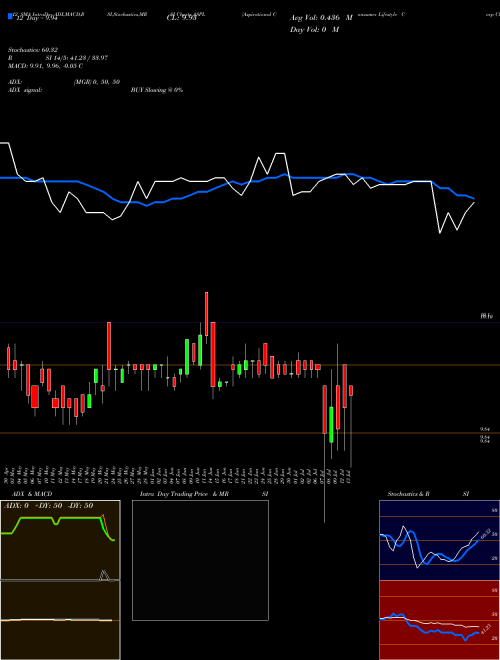Click the 'SI 14/3: 41.23 / 33.97' reading
500x660 pixels.
pos(77,58)
